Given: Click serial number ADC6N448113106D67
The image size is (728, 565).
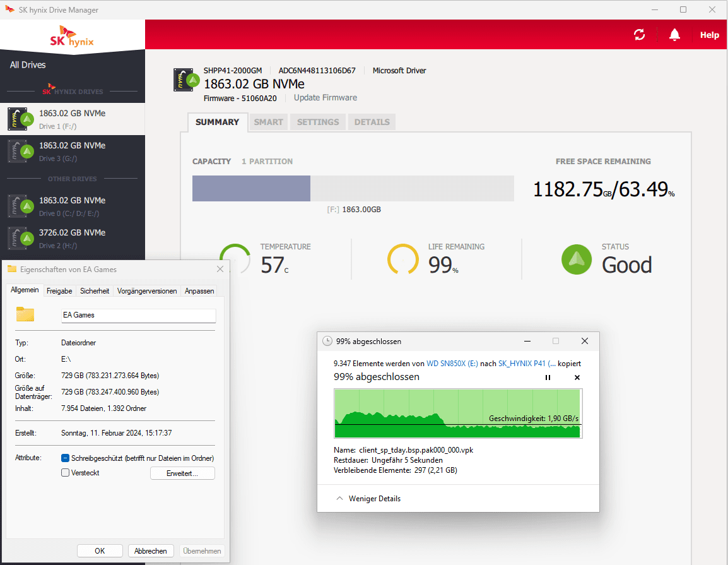Looking at the screenshot, I should coord(317,71).
